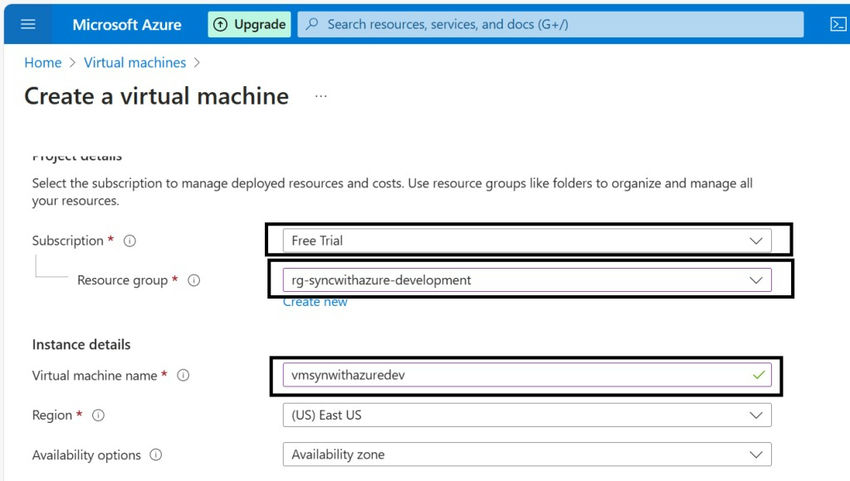Click the Upgrade button
Image resolution: width=850 pixels, height=481 pixels.
pos(249,24)
